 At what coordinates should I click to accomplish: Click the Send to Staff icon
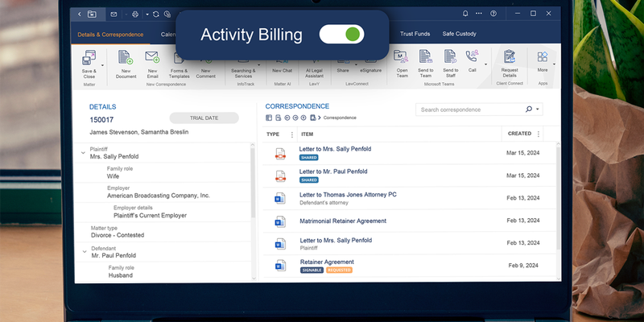tap(451, 56)
